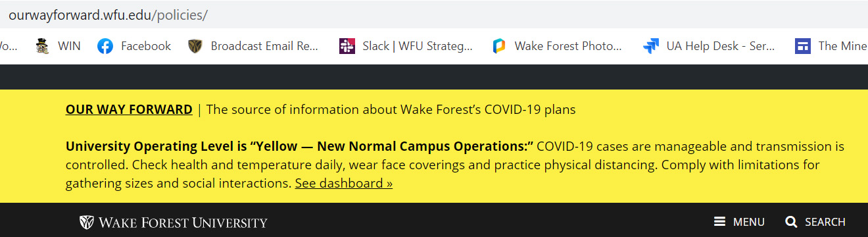Click the Broadcast Email bookmark shield icon
868x237 pixels.
pos(195,46)
